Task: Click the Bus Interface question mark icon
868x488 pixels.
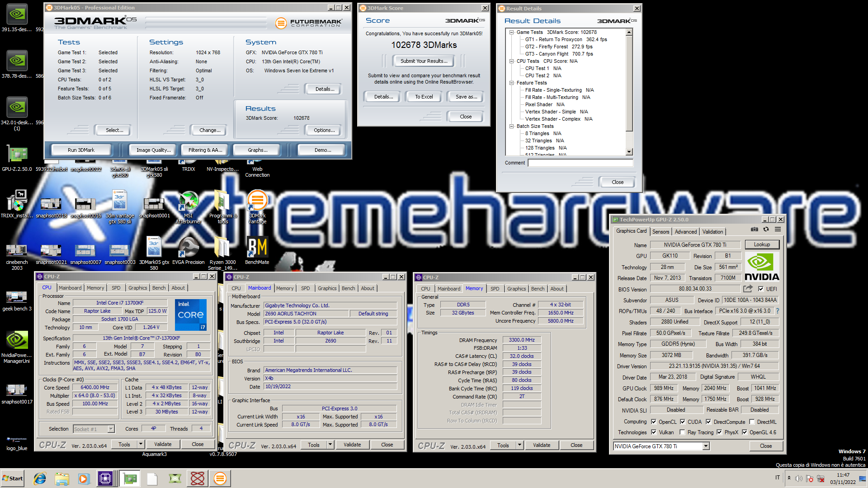Action: click(x=778, y=311)
